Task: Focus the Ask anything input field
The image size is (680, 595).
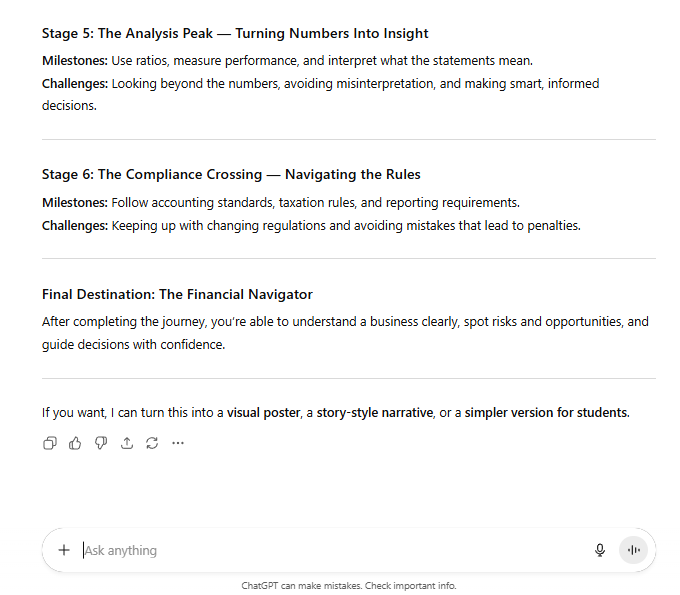Action: [x=330, y=550]
